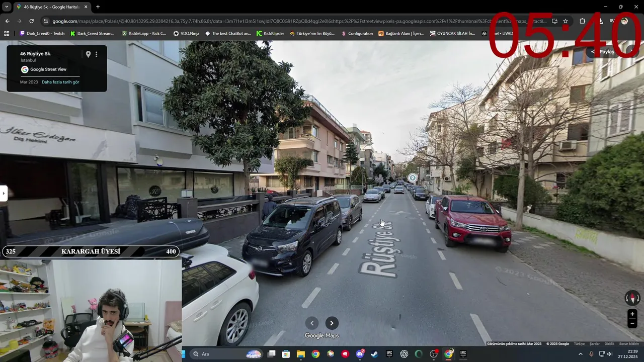
Task: Open Discord on taskbar
Action: pos(360,354)
